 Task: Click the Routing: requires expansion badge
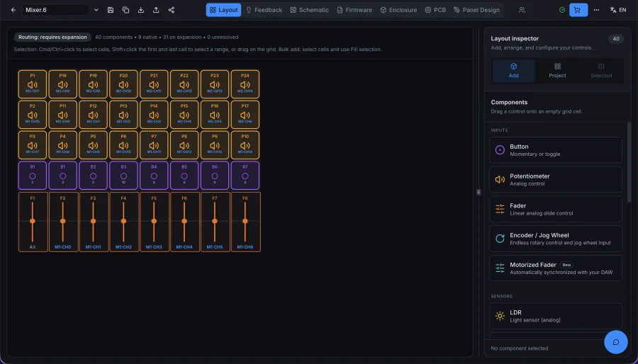click(x=52, y=37)
